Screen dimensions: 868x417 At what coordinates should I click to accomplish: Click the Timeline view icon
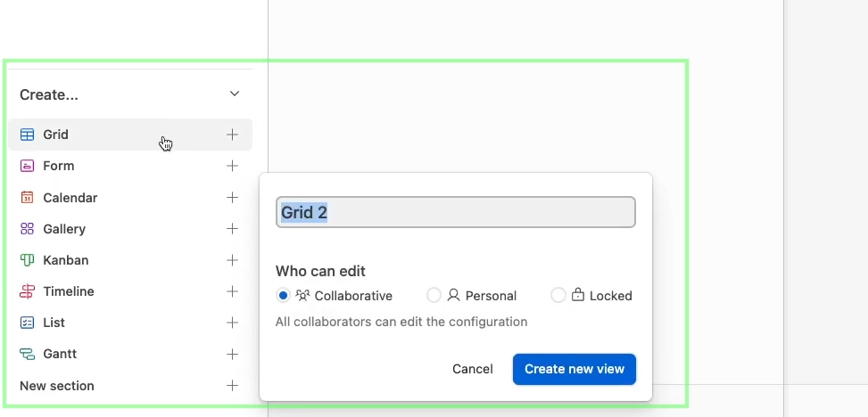tap(27, 291)
